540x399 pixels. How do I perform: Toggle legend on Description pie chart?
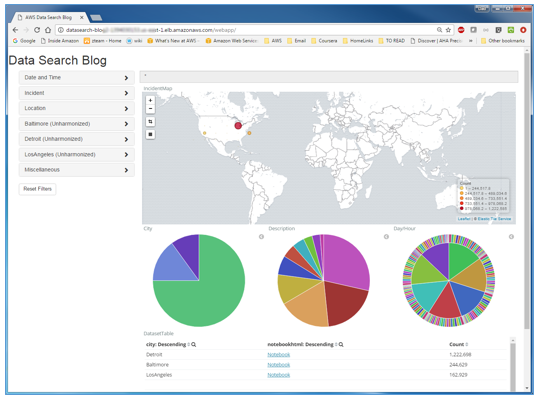coord(386,237)
